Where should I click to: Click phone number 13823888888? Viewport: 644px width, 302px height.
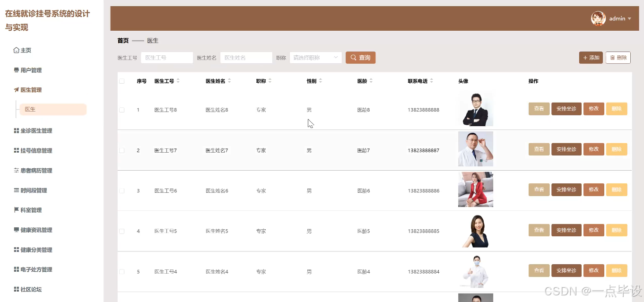click(x=424, y=110)
